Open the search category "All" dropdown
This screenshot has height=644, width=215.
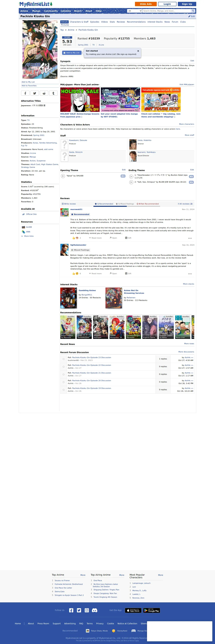tap(135, 11)
